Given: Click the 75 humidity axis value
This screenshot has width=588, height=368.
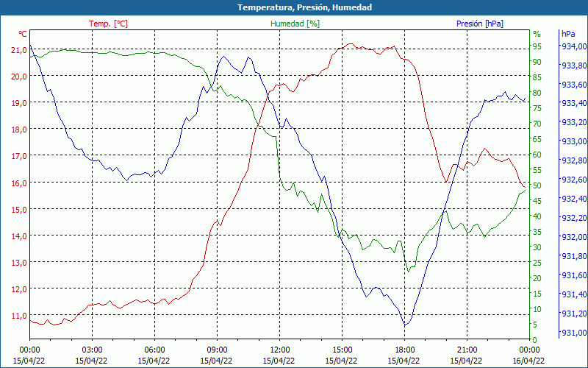Looking at the screenshot, I should (537, 108).
